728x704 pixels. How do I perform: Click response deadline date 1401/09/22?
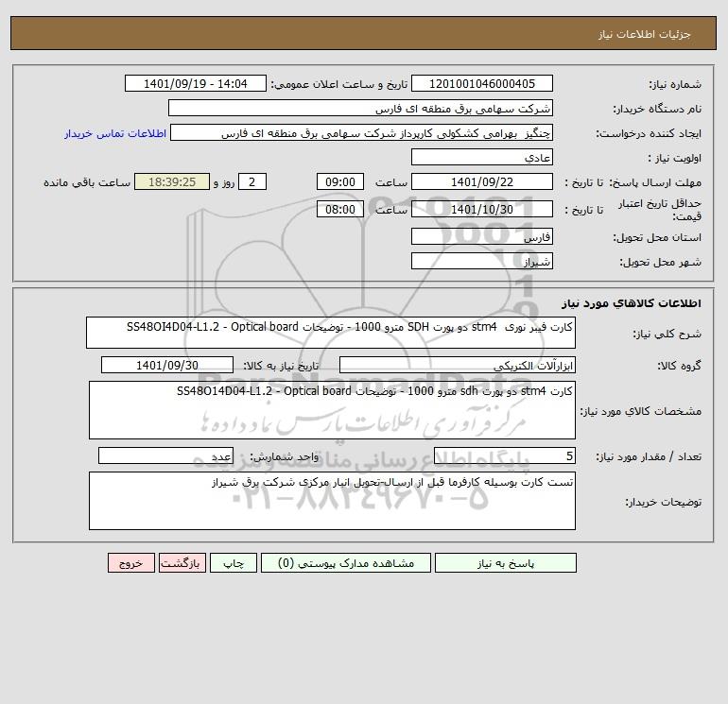pyautogui.click(x=482, y=182)
